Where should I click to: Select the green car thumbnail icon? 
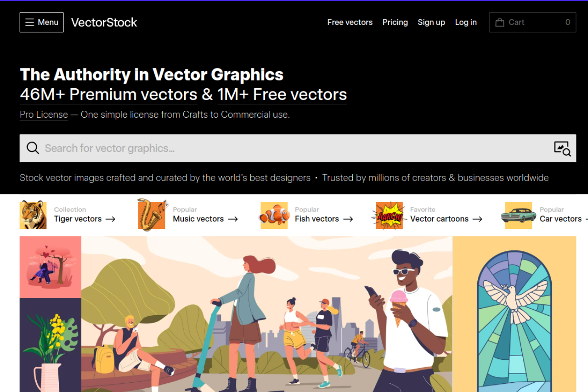(518, 216)
